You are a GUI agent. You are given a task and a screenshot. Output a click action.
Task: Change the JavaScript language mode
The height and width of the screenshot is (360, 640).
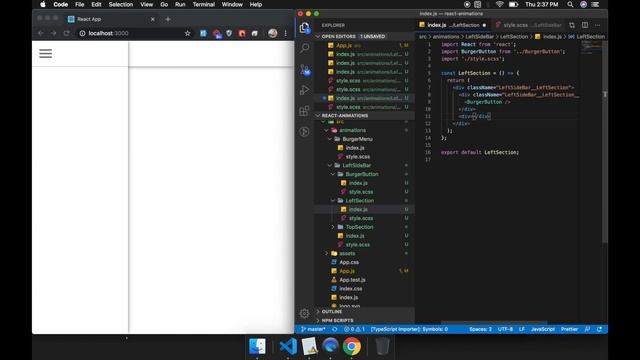coord(543,329)
